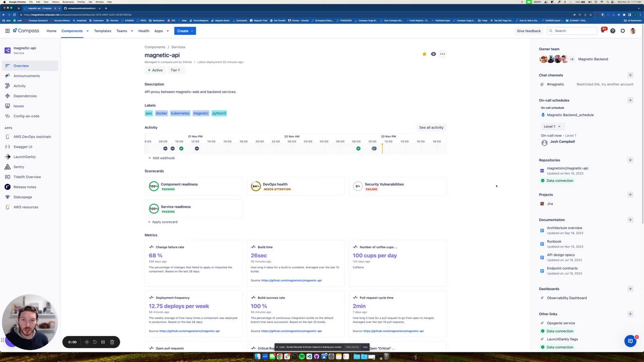The image size is (644, 362).
Task: Click Add webhook
Action: point(162,158)
